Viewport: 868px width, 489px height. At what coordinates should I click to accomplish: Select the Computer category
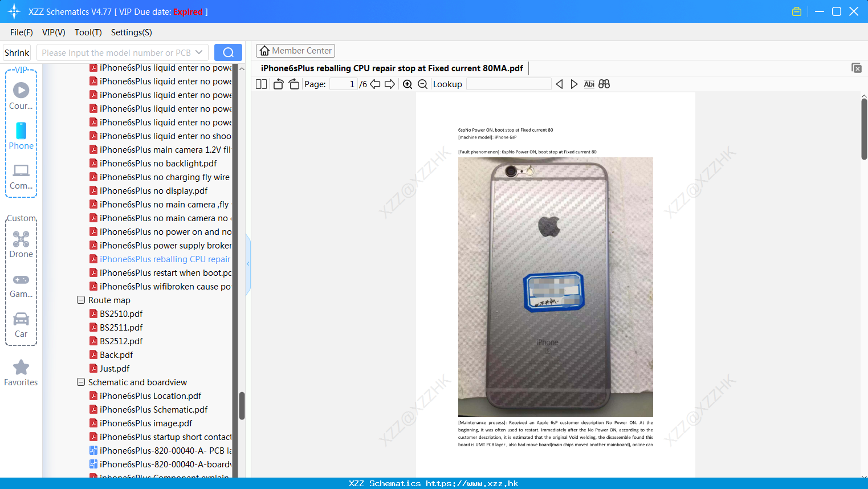(x=21, y=177)
